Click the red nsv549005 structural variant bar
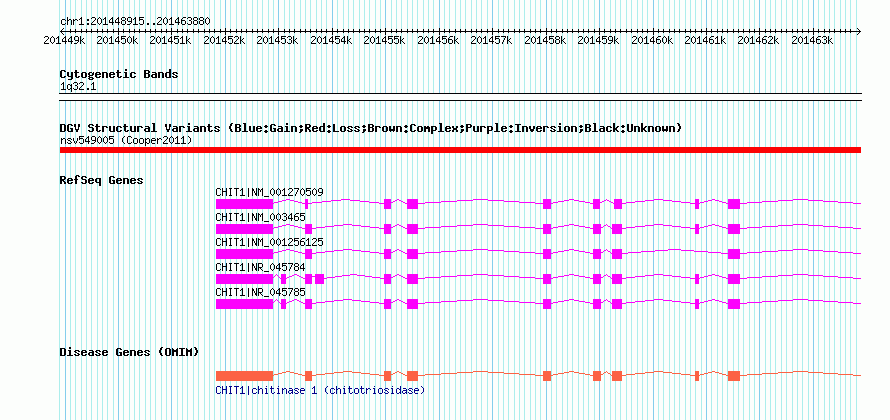The width and height of the screenshot is (890, 420). point(460,149)
